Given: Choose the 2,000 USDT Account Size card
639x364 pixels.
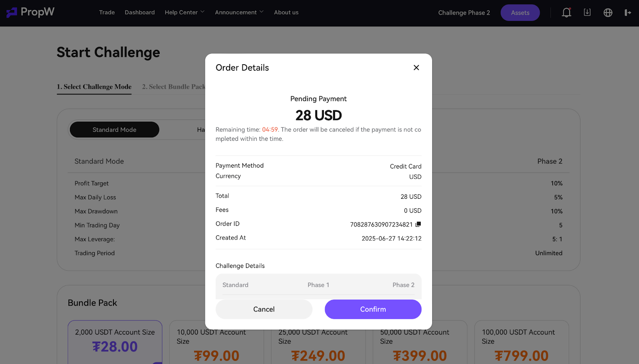Looking at the screenshot, I should 115,342.
